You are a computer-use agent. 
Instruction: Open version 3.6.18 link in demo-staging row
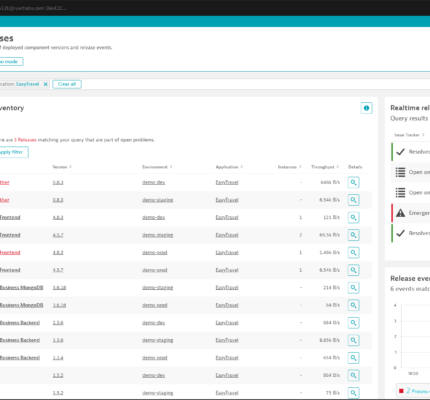coord(59,288)
